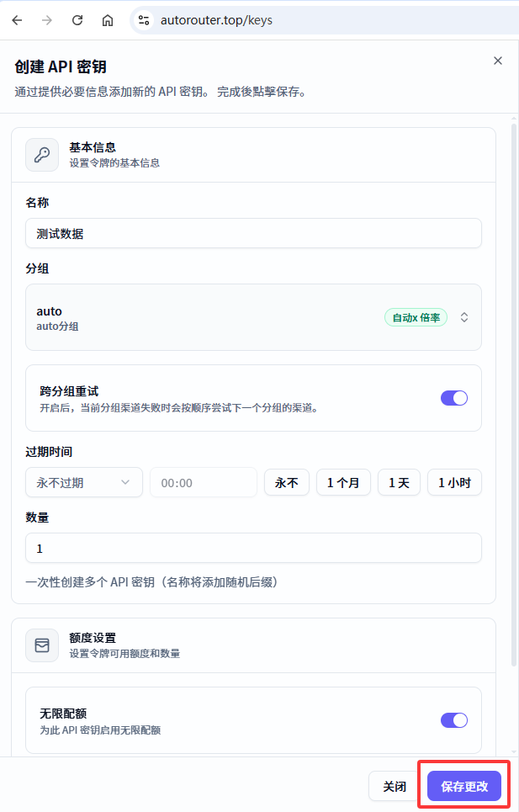The image size is (519, 812).
Task: Toggle the 无限配额 switch
Action: coord(453,719)
